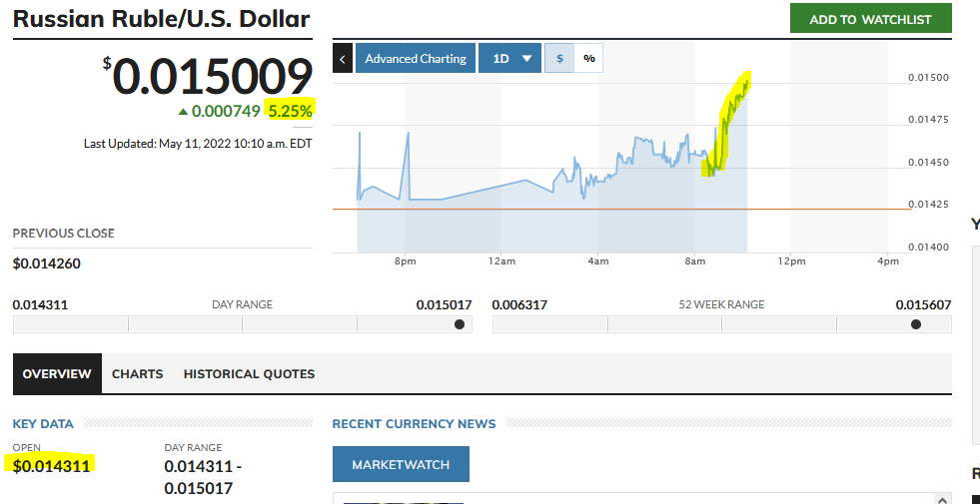Click the Open value $0.014311

(51, 465)
